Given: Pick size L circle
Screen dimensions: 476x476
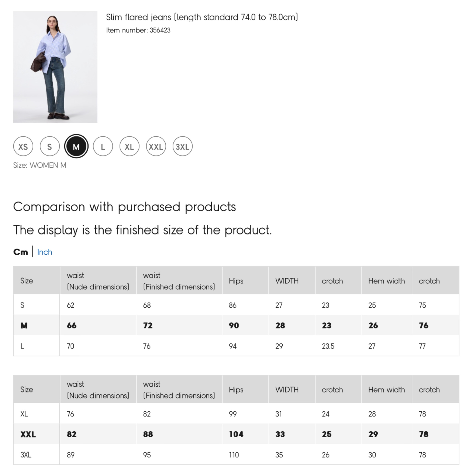Looking at the screenshot, I should point(103,147).
